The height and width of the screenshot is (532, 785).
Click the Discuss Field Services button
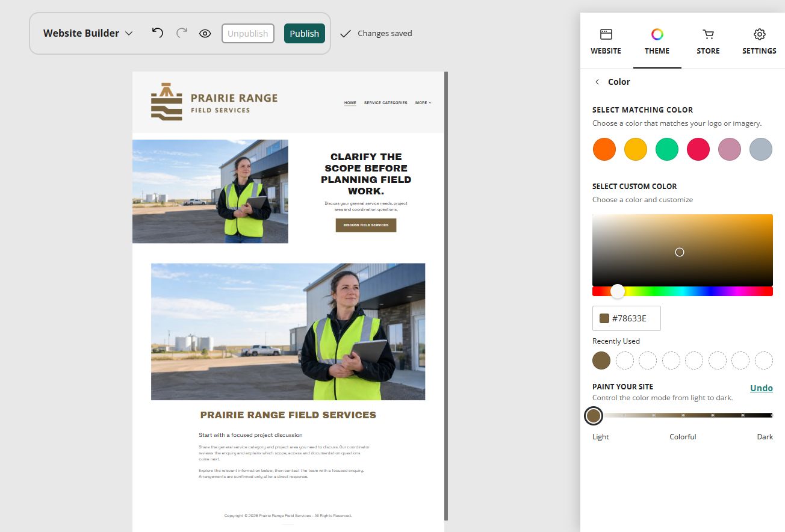click(366, 225)
